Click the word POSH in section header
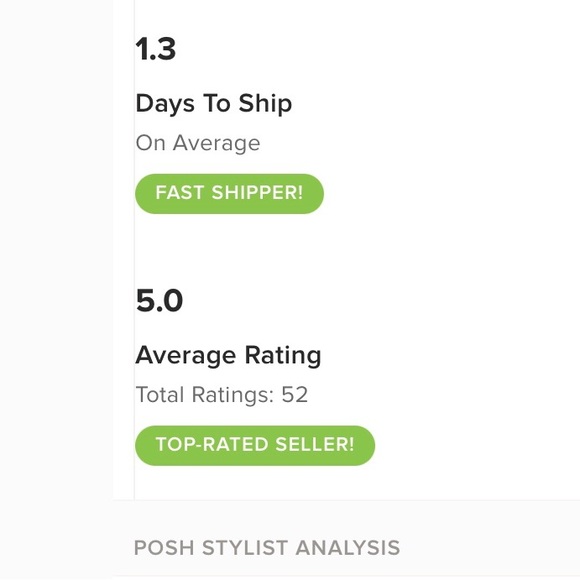This screenshot has width=580, height=580. (164, 548)
